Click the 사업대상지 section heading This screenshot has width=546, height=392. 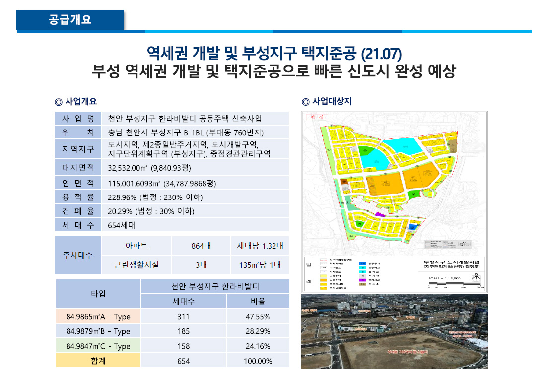tap(327, 102)
